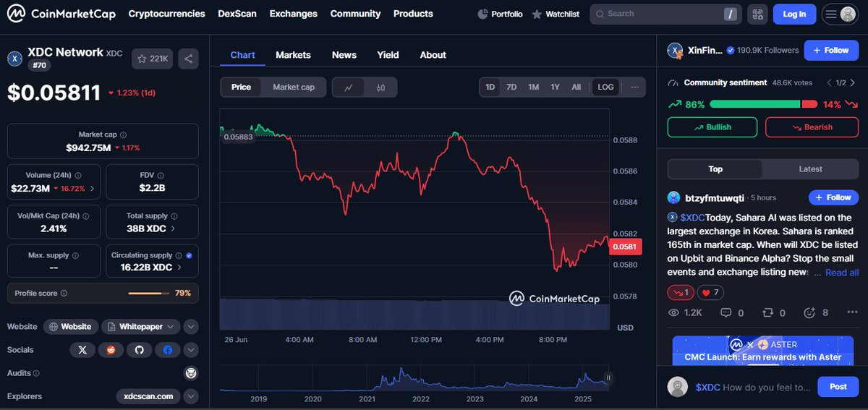The width and height of the screenshot is (868, 410).
Task: Switch chart to Price mode
Action: point(242,87)
